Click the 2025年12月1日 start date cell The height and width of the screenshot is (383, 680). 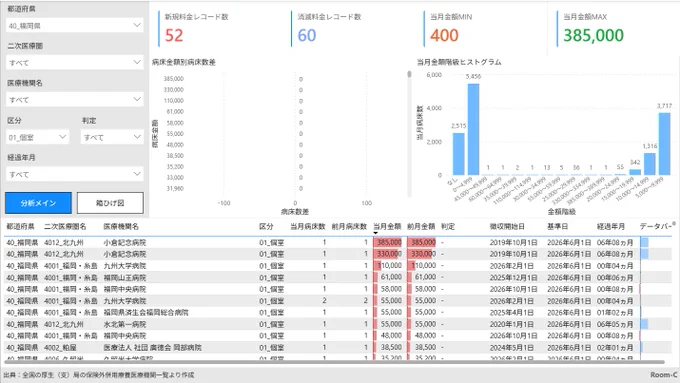click(513, 278)
